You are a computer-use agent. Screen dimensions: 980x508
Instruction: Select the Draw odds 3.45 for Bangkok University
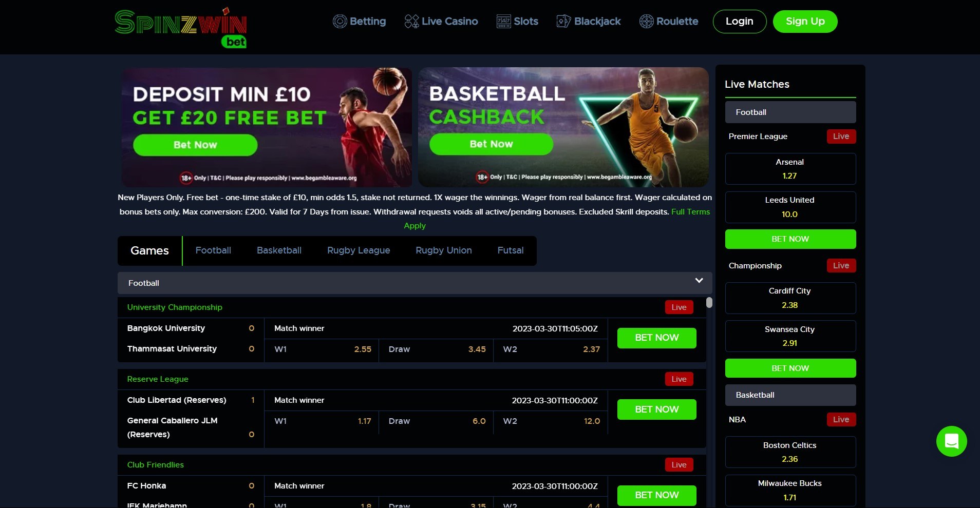click(436, 349)
